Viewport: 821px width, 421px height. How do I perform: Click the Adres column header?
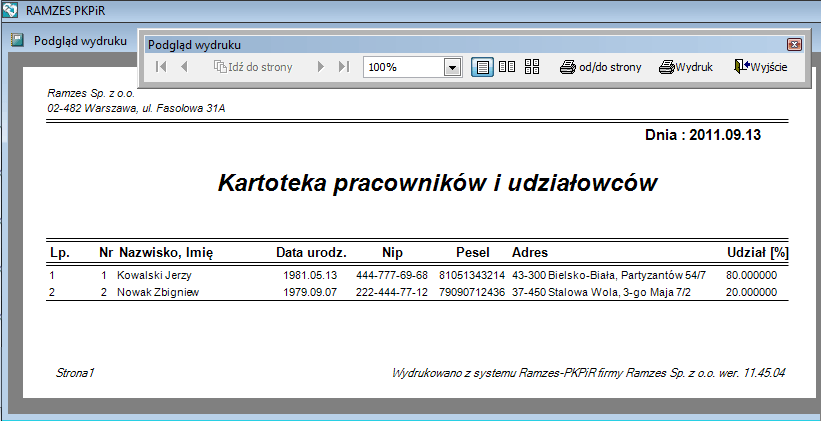tap(530, 252)
